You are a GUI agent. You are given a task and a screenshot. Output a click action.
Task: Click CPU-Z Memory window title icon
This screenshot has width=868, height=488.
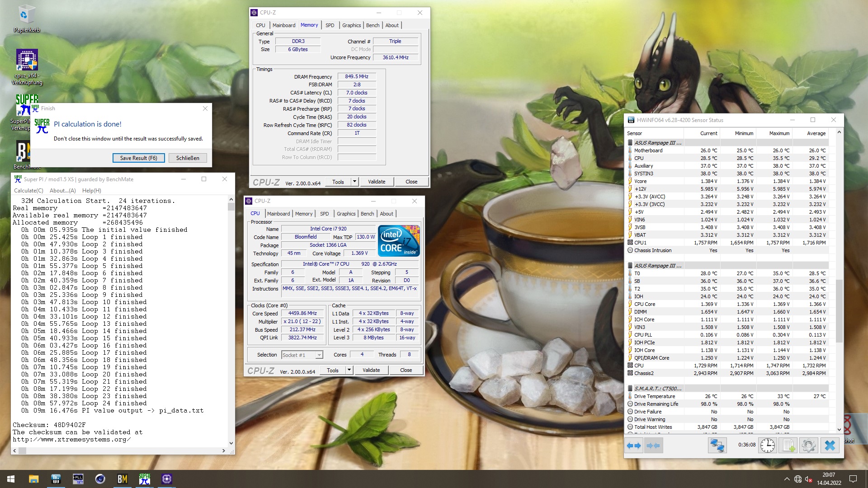point(254,13)
